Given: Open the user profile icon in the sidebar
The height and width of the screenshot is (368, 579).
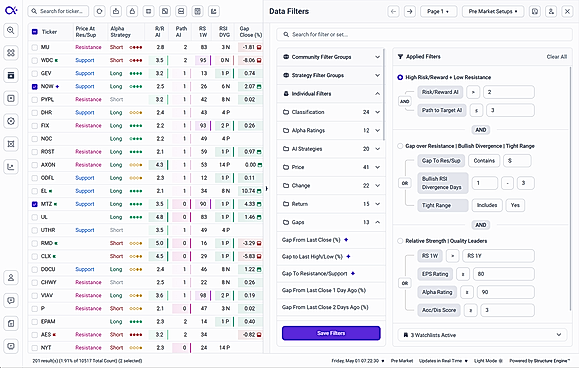Looking at the screenshot, I should (x=11, y=278).
